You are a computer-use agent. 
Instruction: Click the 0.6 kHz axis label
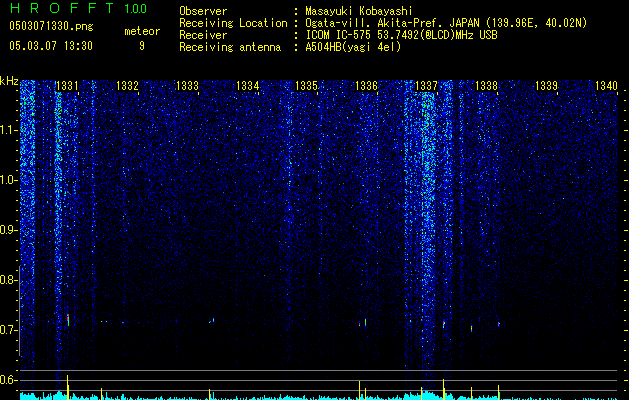pyautogui.click(x=8, y=380)
